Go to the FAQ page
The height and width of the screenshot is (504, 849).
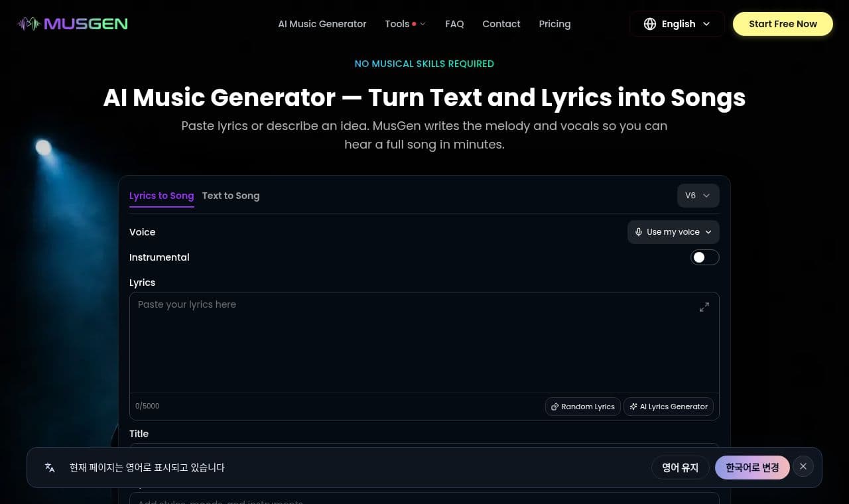click(454, 24)
